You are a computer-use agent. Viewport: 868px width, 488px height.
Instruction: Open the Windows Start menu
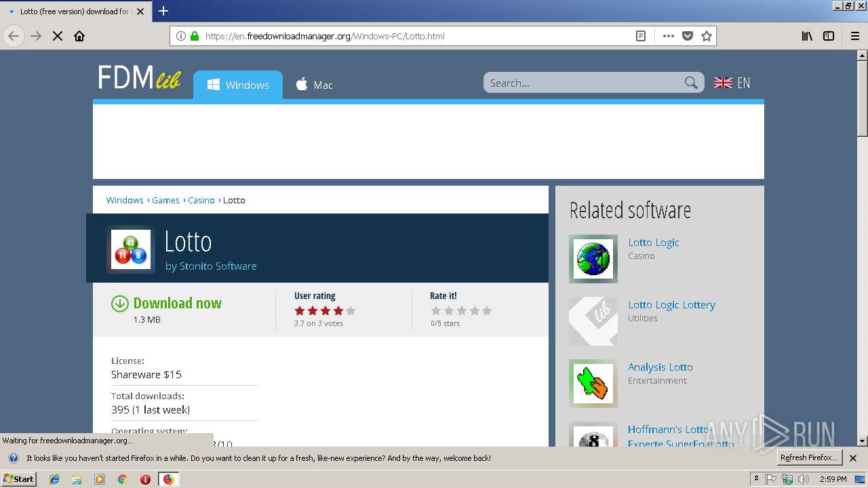click(18, 479)
